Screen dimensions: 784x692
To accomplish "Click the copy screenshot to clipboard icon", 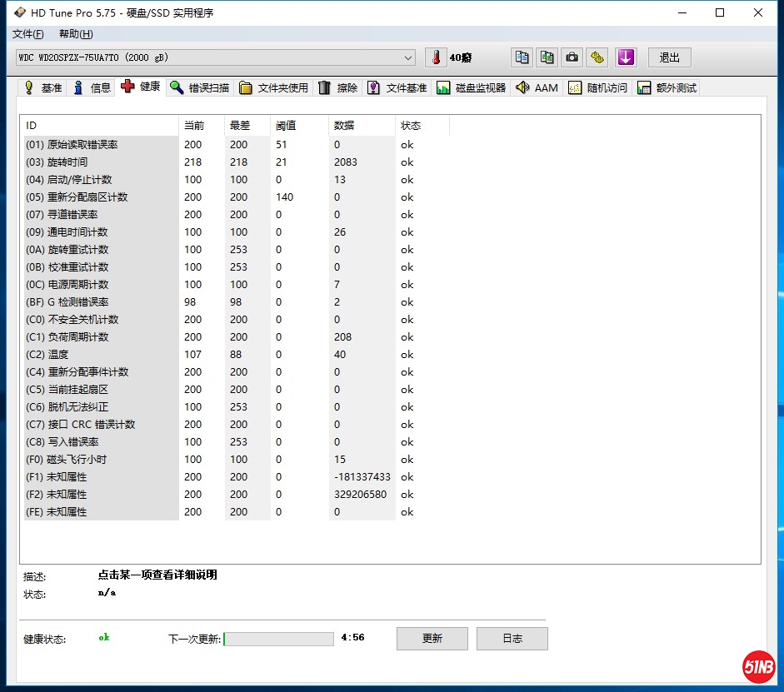I will click(547, 57).
